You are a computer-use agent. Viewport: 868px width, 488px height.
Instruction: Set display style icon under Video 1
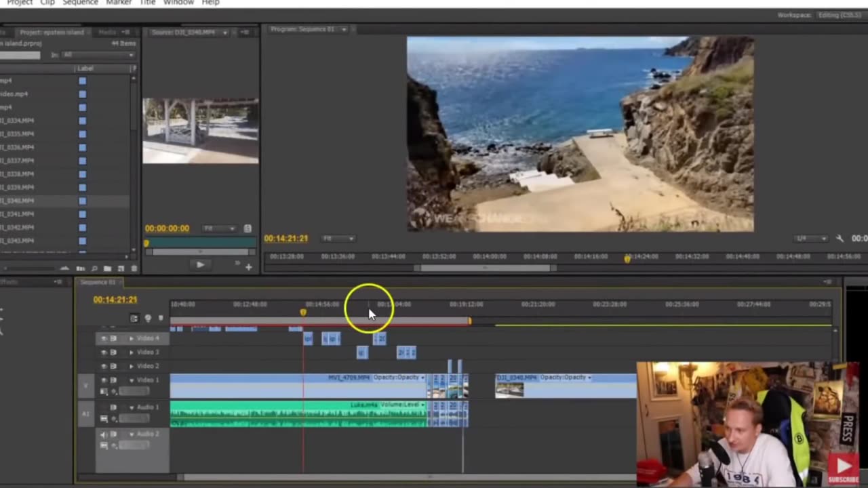coord(104,391)
